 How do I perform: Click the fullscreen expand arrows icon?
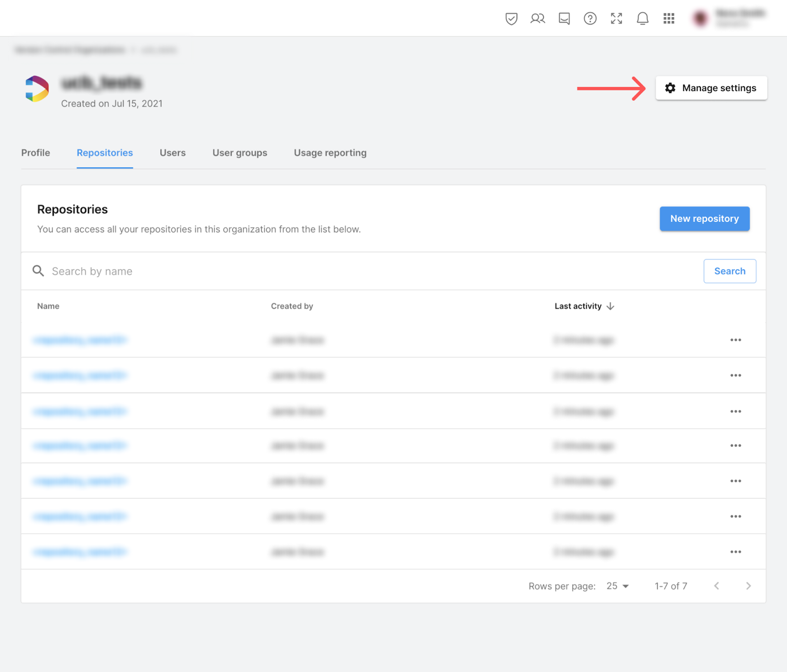click(x=616, y=19)
